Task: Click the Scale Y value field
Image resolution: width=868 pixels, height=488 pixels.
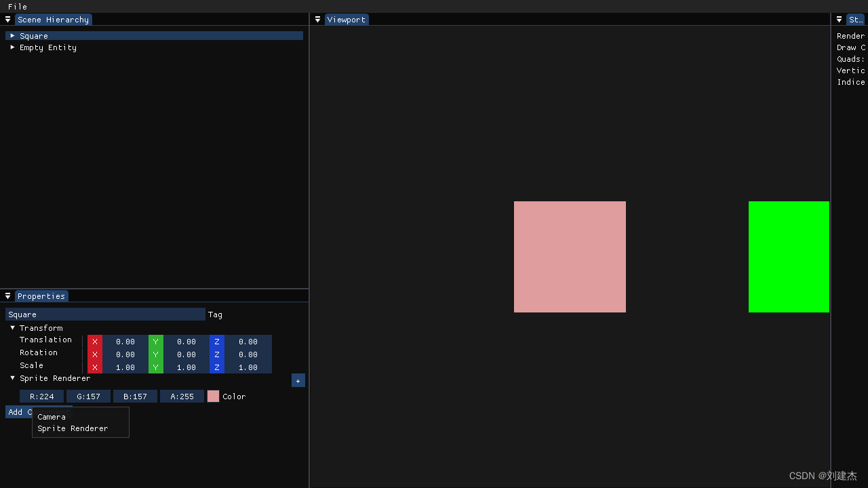Action: [186, 367]
